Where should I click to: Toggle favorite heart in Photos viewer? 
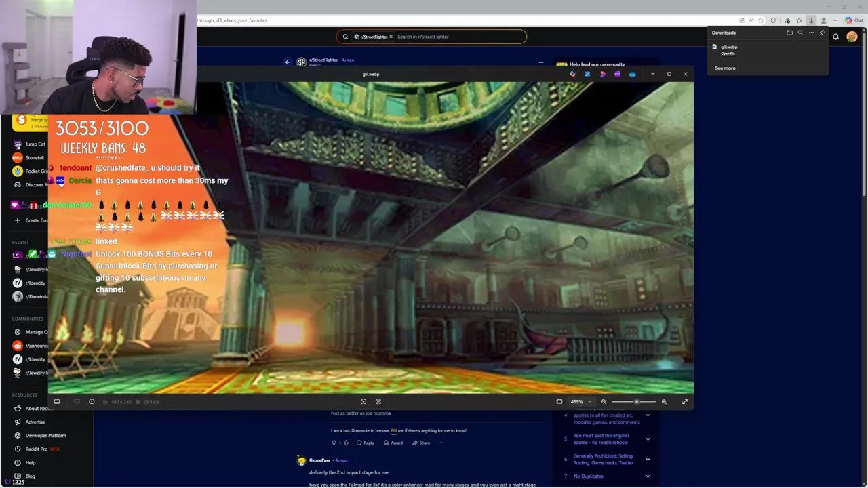(77, 401)
